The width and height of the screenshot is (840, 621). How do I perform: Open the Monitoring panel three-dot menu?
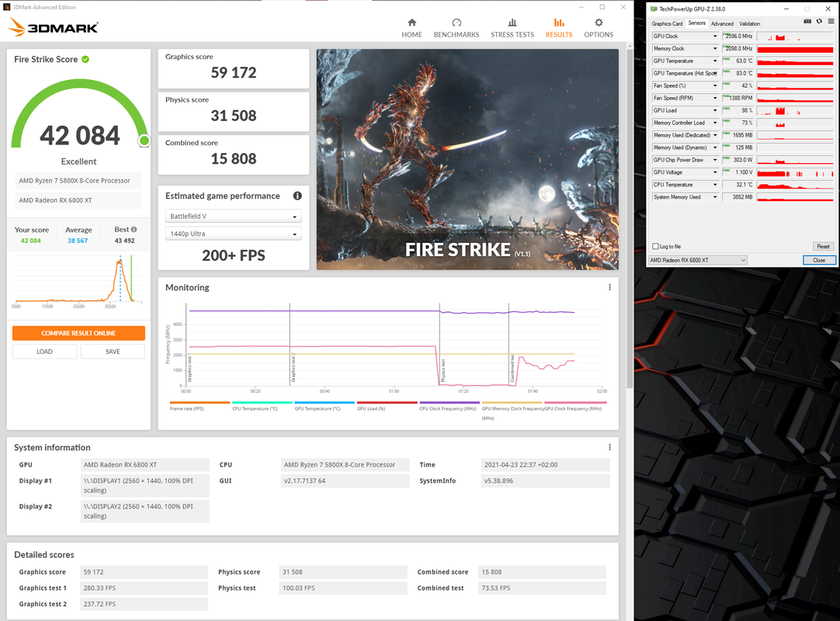pos(609,287)
